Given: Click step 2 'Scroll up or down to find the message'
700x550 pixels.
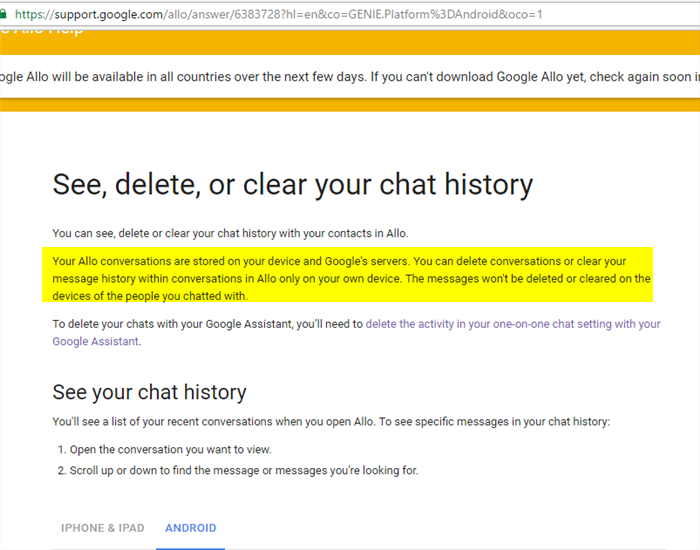Looking at the screenshot, I should coord(244,471).
